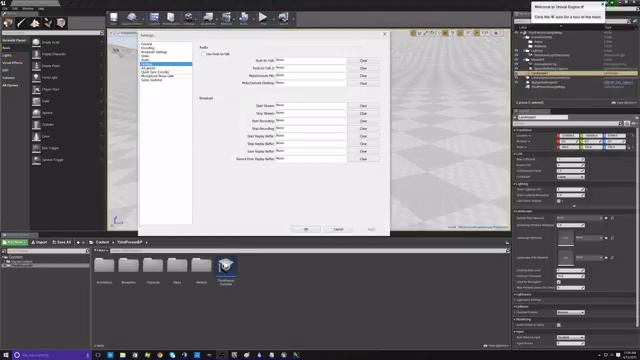Toggle visibility eye for the Landscape actor
Screen dimensions: 640x360
tap(517, 73)
